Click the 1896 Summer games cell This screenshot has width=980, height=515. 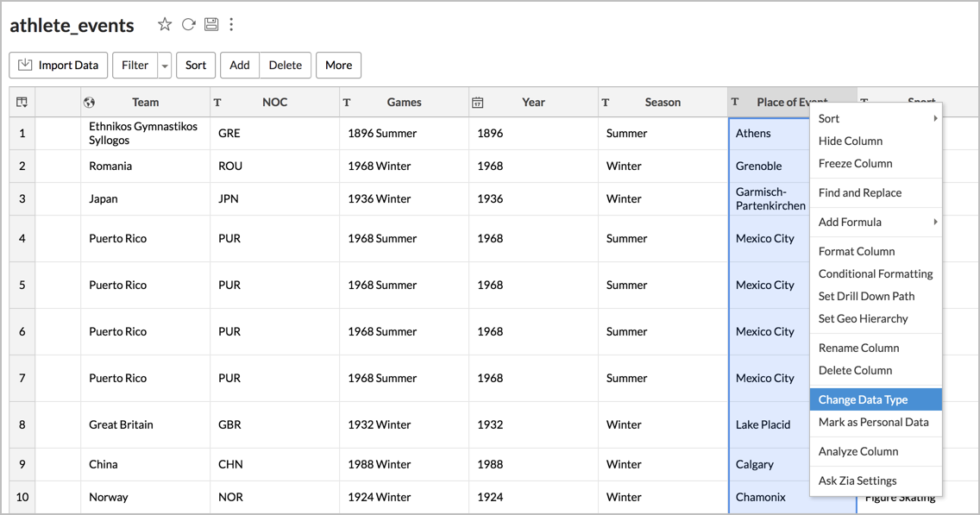(x=404, y=133)
